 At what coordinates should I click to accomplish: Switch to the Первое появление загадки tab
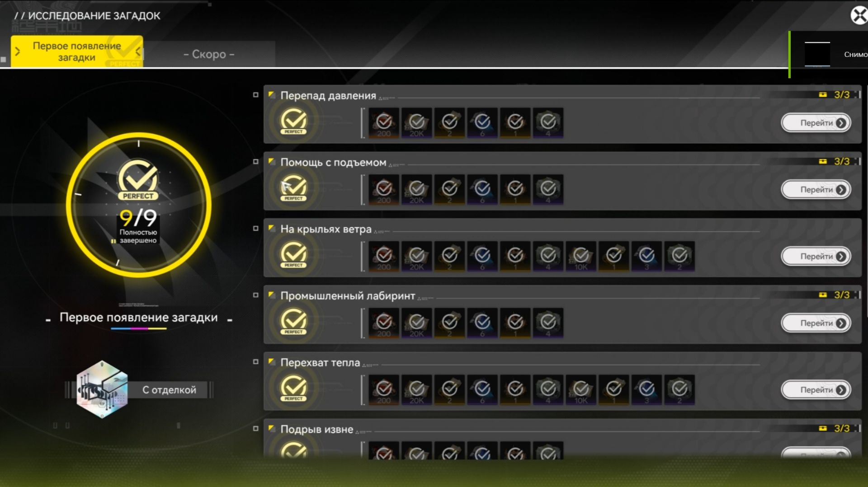click(x=77, y=52)
